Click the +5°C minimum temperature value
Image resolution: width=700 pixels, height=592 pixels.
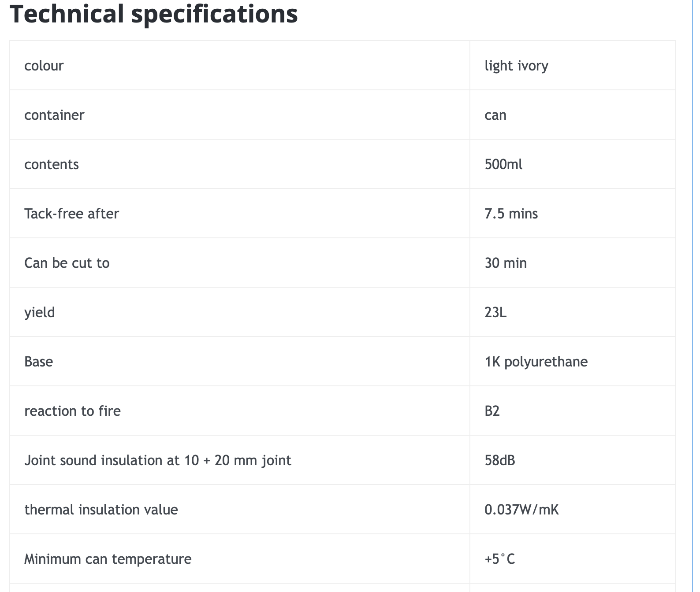(x=500, y=559)
